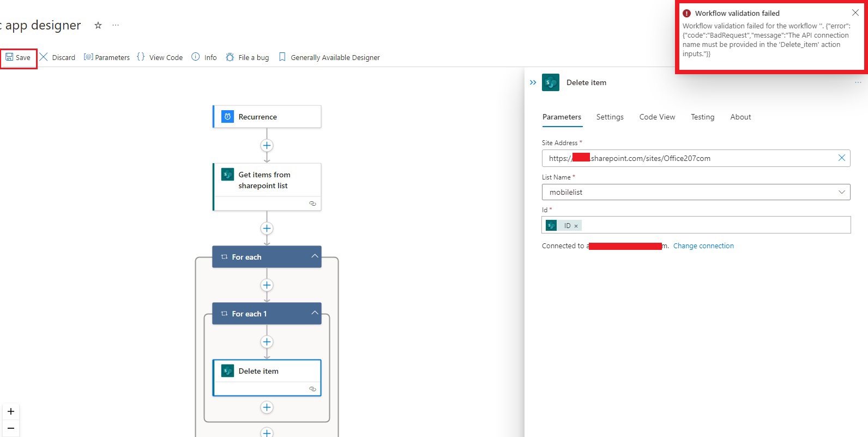Collapse the Delete item panel
The width and height of the screenshot is (868, 437).
coord(533,82)
